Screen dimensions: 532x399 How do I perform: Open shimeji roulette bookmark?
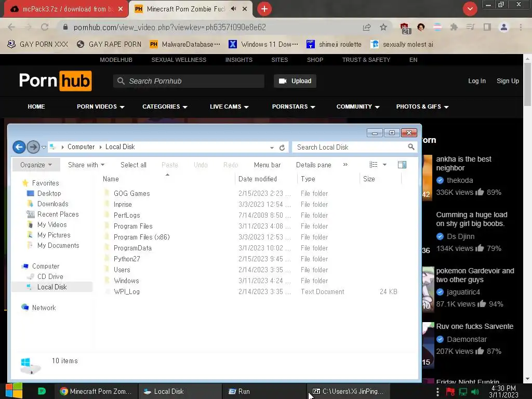334,45
